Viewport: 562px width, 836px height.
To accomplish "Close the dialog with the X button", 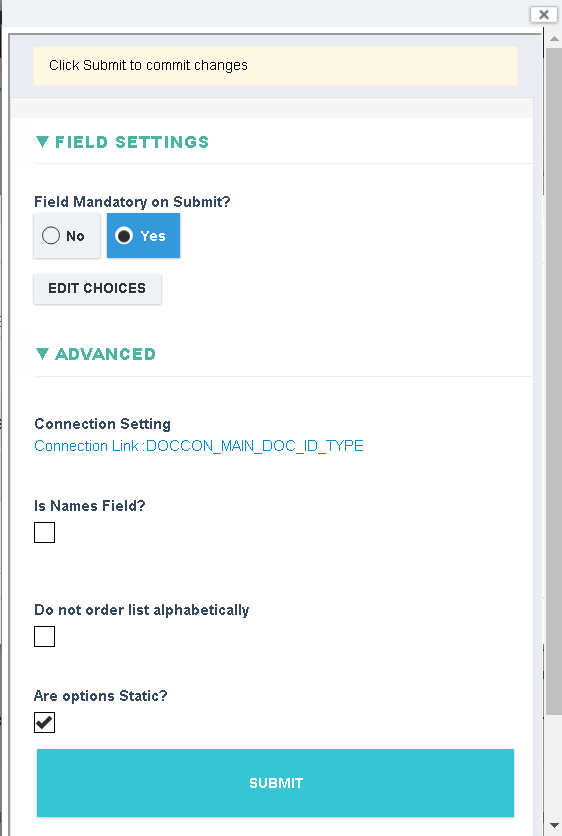I will (x=543, y=14).
